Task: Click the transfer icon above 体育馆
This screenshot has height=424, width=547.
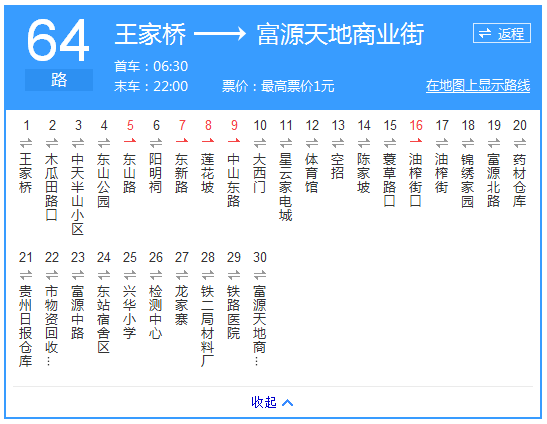Action: coord(312,143)
